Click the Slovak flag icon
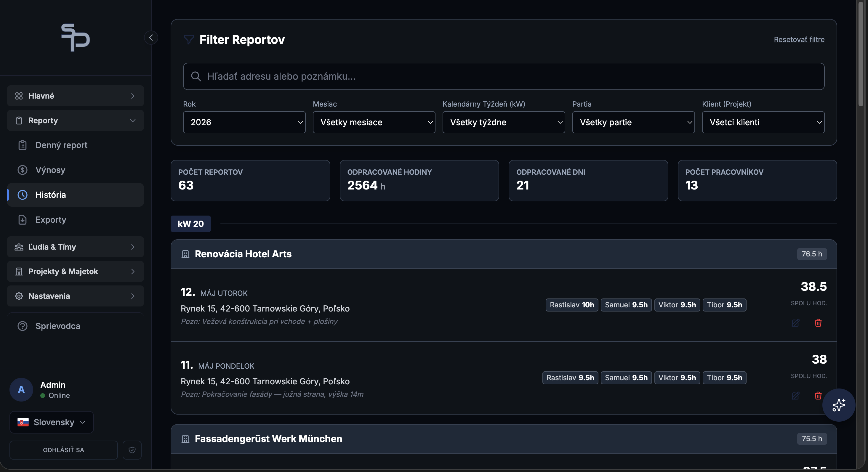The image size is (868, 472). [23, 423]
